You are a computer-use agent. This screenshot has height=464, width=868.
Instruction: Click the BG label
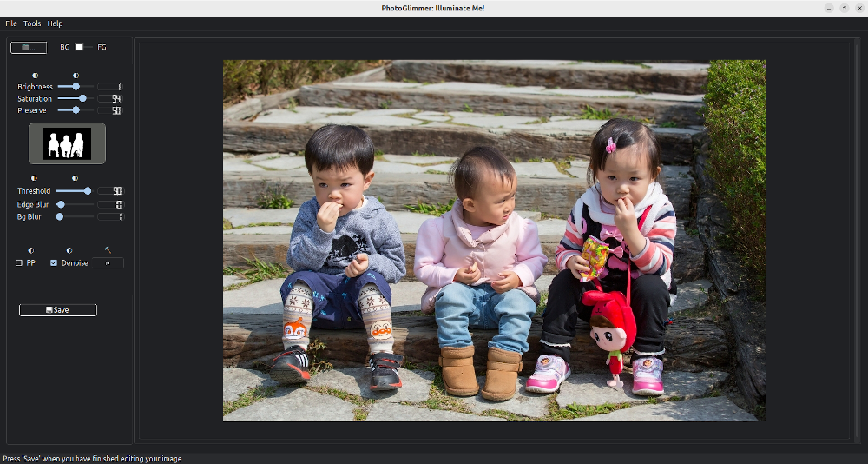pyautogui.click(x=65, y=47)
